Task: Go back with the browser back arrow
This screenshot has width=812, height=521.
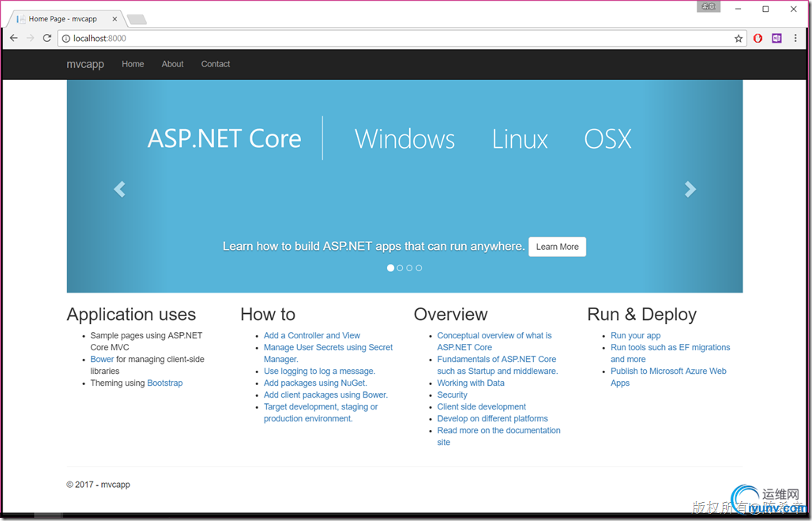Action: pos(14,39)
